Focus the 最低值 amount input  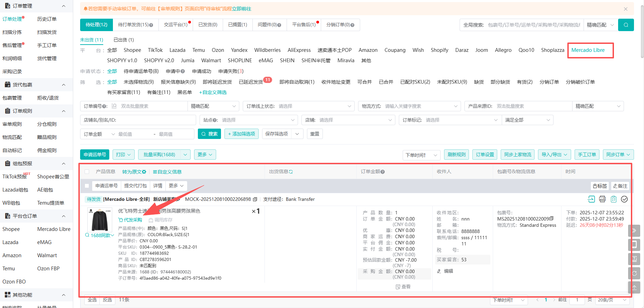pyautogui.click(x=133, y=134)
